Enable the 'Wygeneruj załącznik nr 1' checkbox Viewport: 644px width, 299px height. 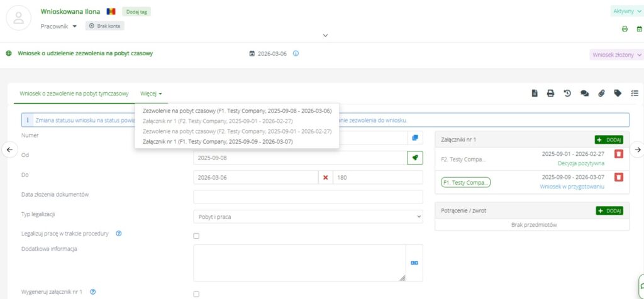pyautogui.click(x=196, y=293)
